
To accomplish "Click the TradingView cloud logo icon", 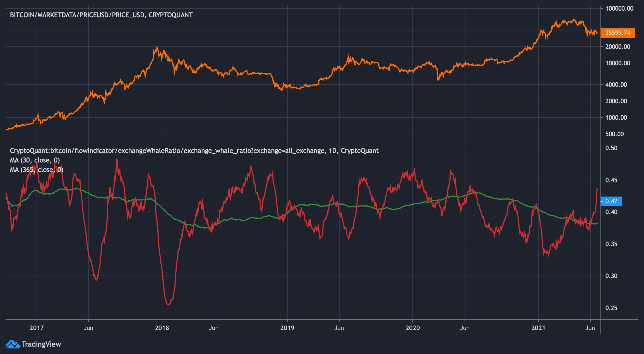I will (13, 344).
